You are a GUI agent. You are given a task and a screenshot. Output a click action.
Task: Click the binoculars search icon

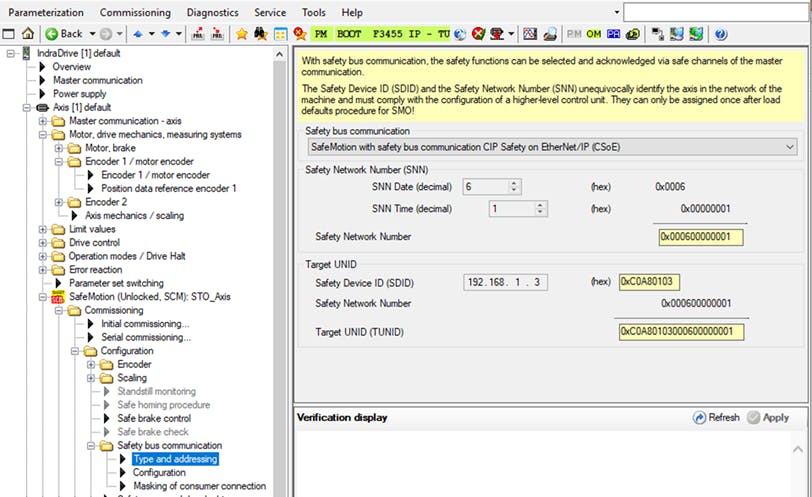coord(260,34)
